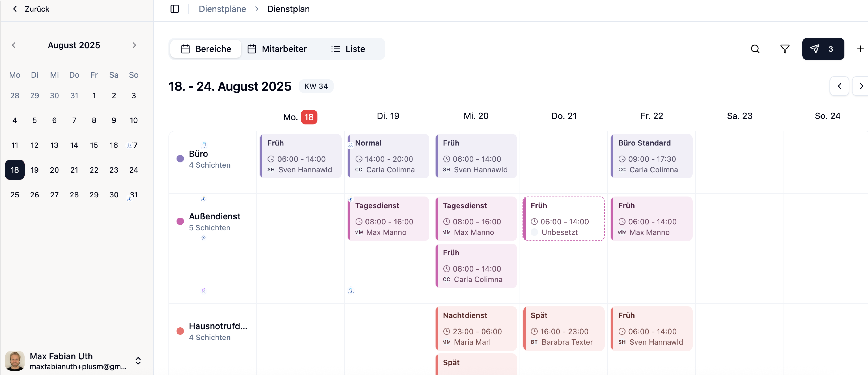
Task: Switch to the Mitarbeiter view tab
Action: click(x=277, y=49)
